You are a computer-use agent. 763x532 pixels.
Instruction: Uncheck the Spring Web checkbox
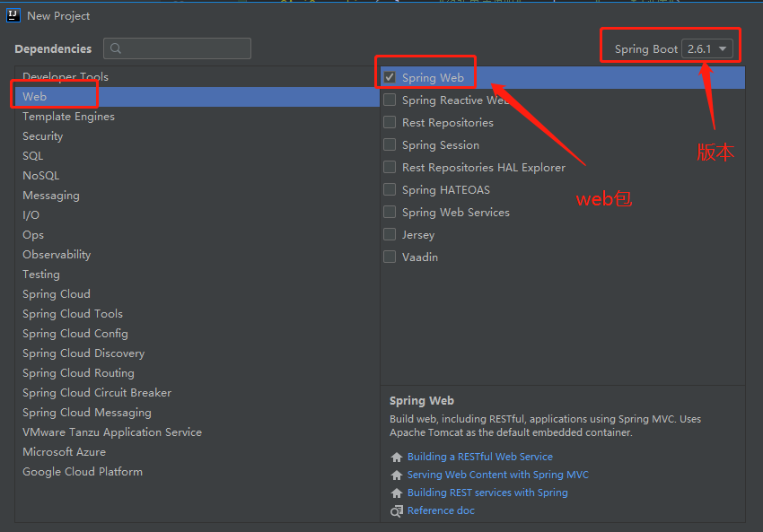pos(390,77)
